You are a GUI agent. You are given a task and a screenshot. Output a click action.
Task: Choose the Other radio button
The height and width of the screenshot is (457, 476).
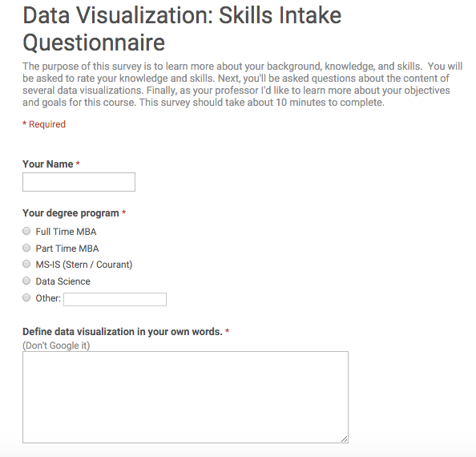[x=26, y=297]
